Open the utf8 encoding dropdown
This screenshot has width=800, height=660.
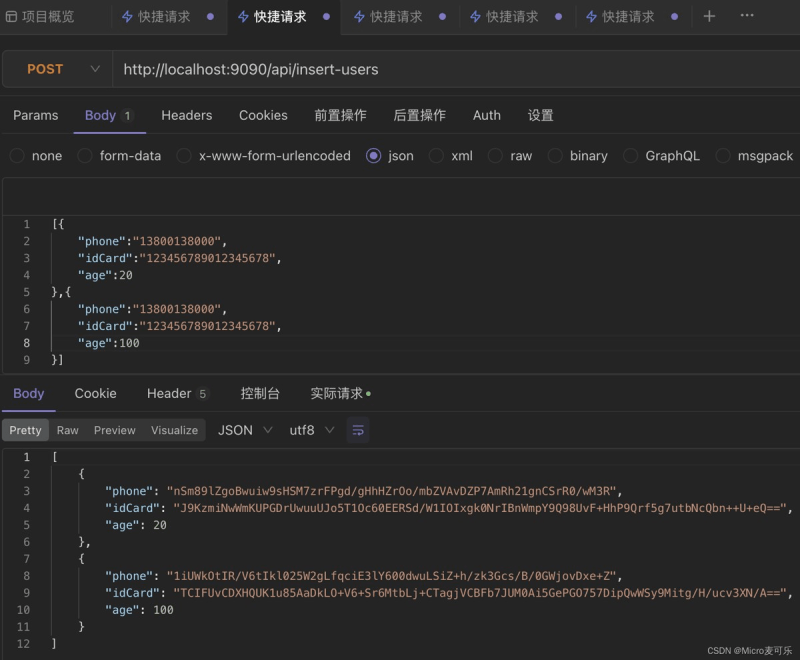tap(311, 430)
